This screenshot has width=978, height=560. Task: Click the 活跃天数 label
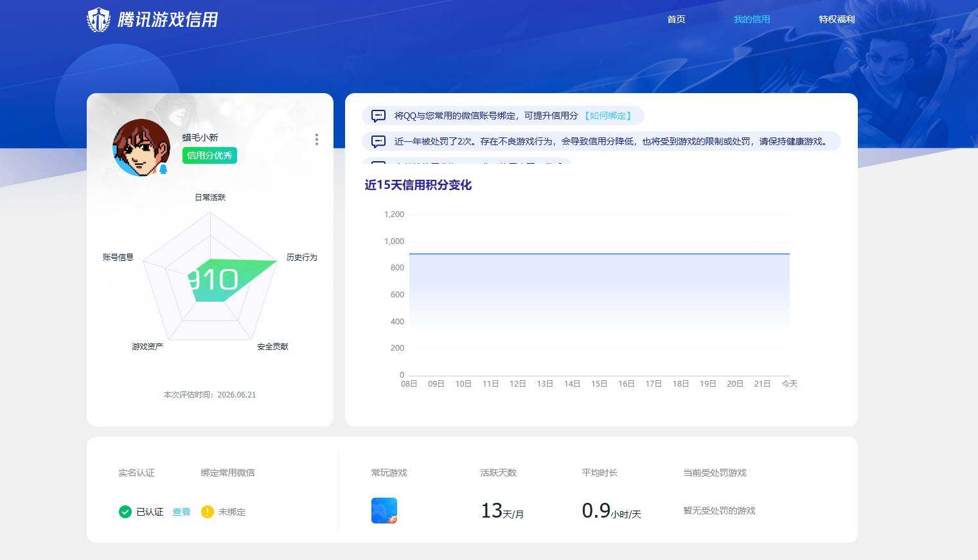click(498, 473)
